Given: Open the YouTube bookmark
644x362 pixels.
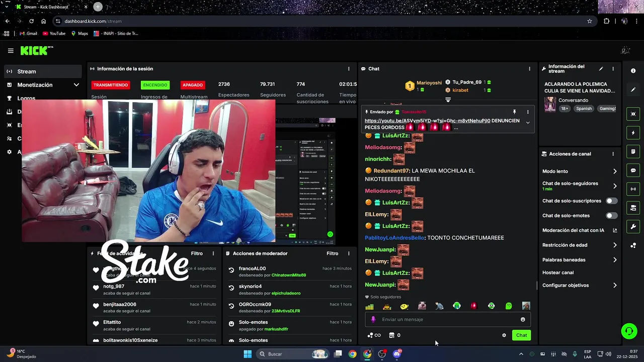Looking at the screenshot, I should (x=54, y=34).
